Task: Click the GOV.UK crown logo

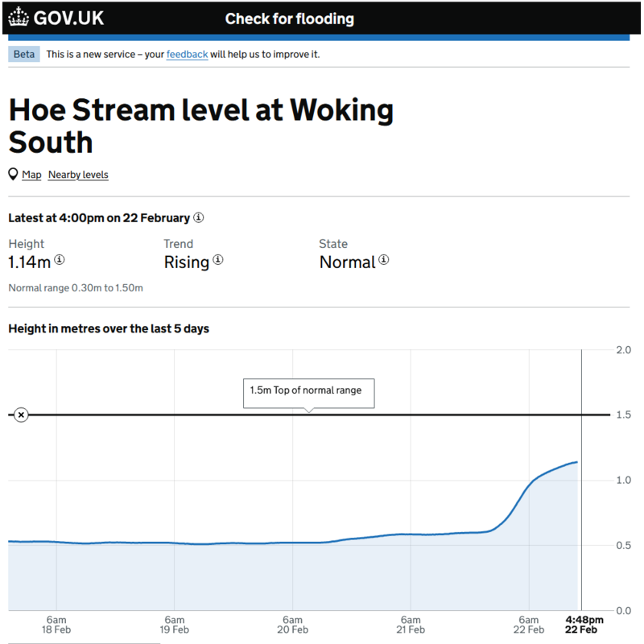Action: (x=19, y=18)
